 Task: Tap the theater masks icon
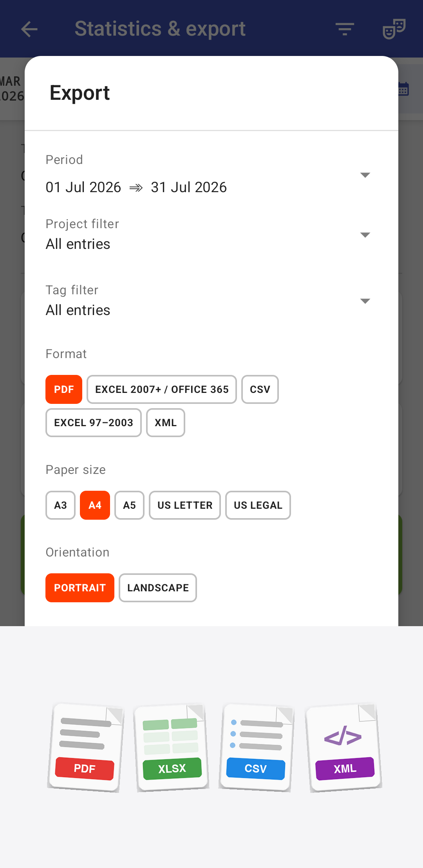tap(394, 29)
